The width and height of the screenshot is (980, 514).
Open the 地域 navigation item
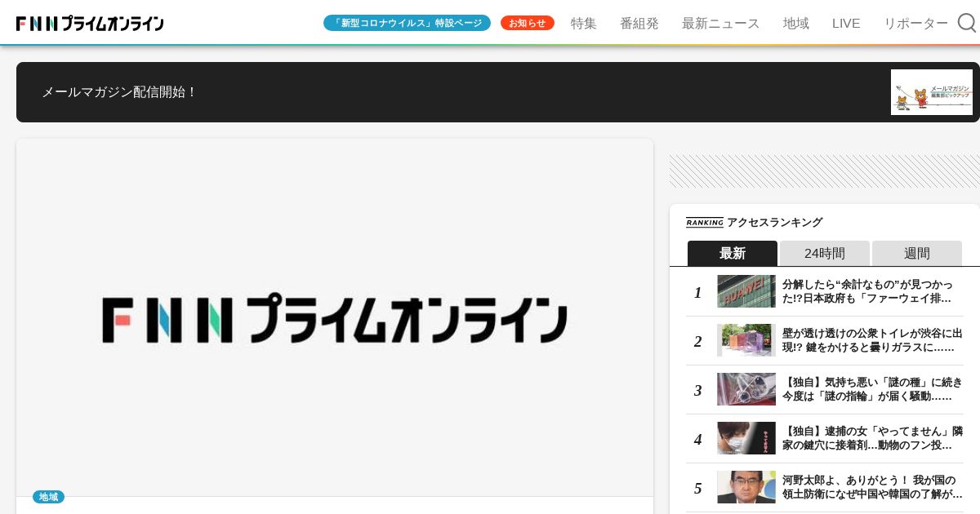(x=796, y=24)
